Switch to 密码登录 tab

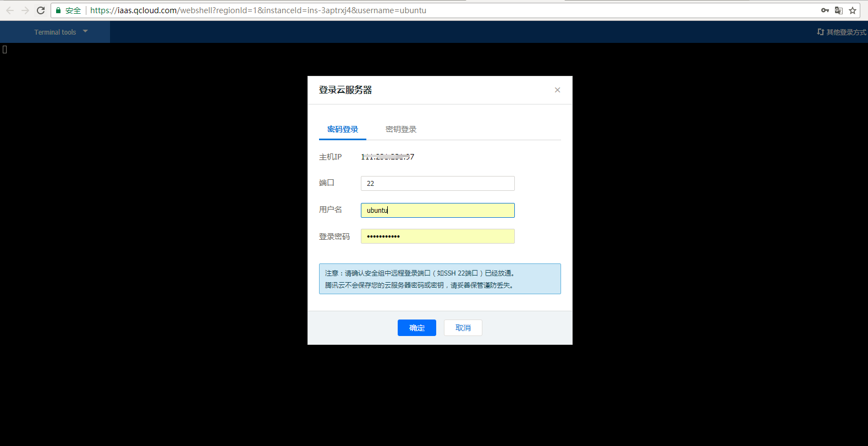tap(343, 130)
